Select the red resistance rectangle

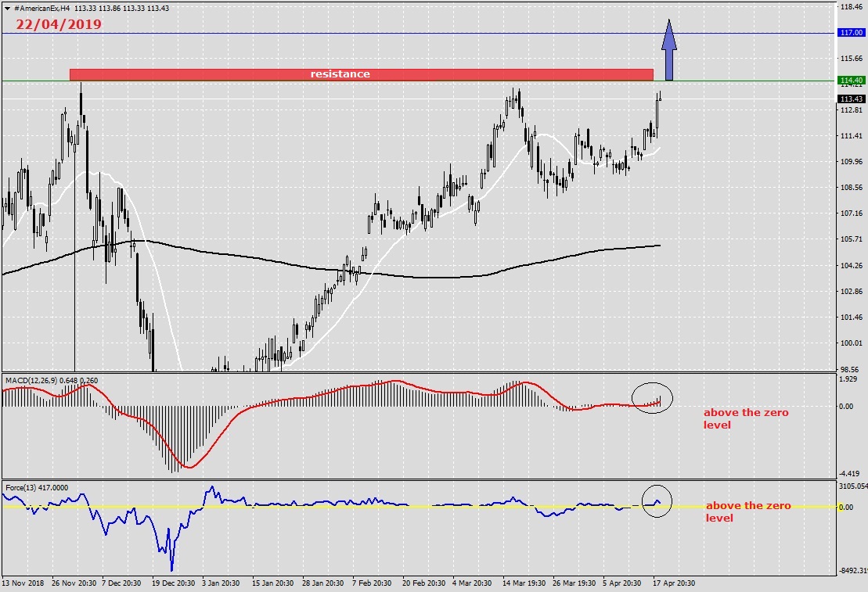(x=361, y=74)
